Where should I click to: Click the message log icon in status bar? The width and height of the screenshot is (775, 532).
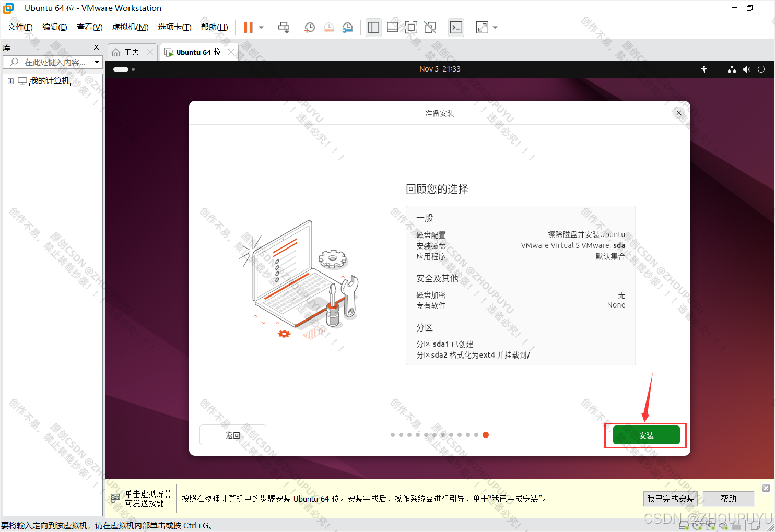(x=756, y=526)
